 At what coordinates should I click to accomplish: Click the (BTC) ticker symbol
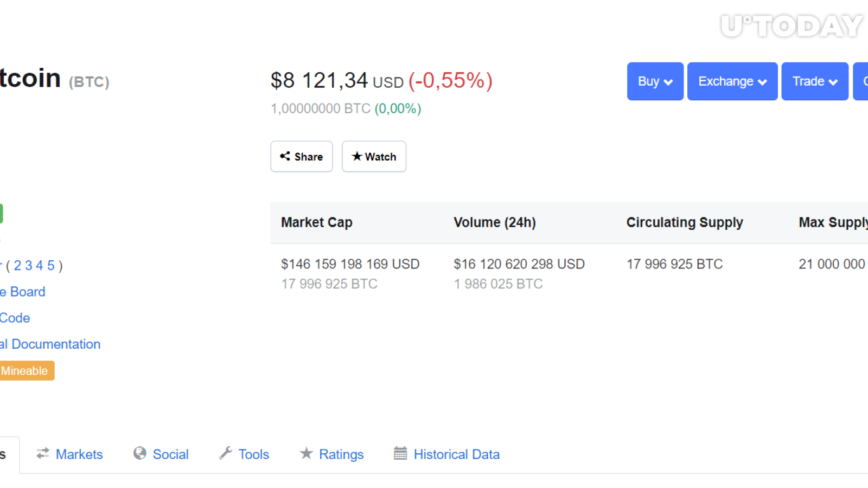(x=89, y=82)
